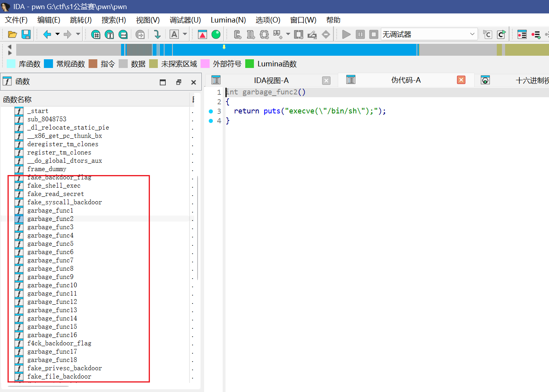Click the text search 'T' circle icon
The width and height of the screenshot is (549, 392).
[x=110, y=35]
